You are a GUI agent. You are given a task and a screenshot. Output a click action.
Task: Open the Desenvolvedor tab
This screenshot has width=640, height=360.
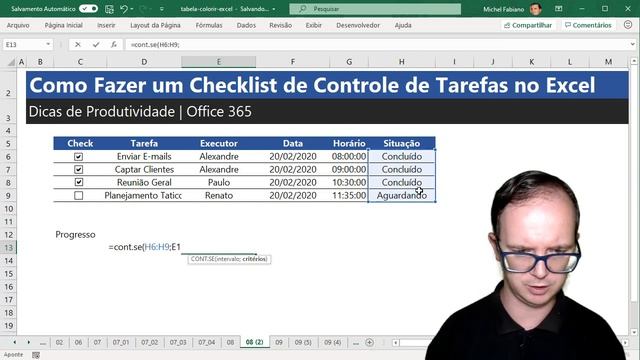tap(358, 25)
